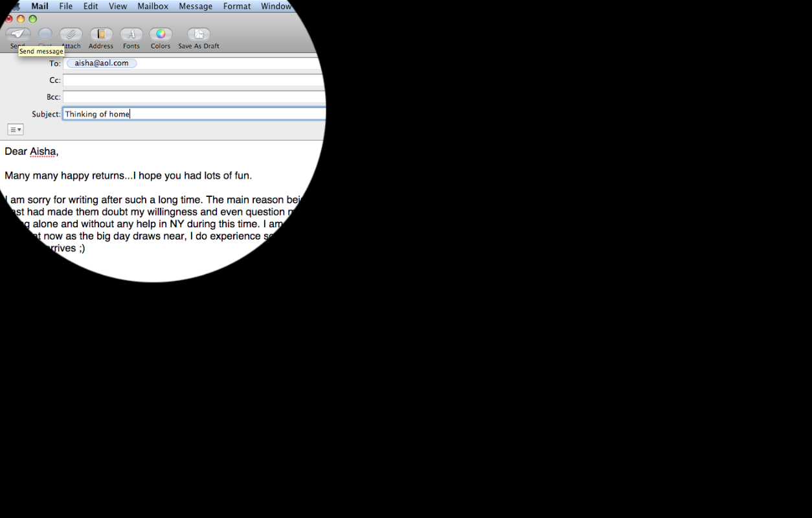Open the Mail application menu
The height and width of the screenshot is (518, 812).
coord(39,6)
